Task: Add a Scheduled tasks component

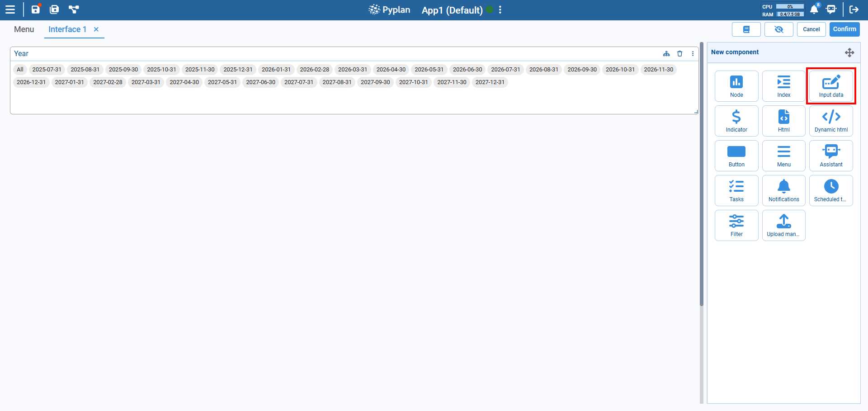Action: tap(831, 190)
